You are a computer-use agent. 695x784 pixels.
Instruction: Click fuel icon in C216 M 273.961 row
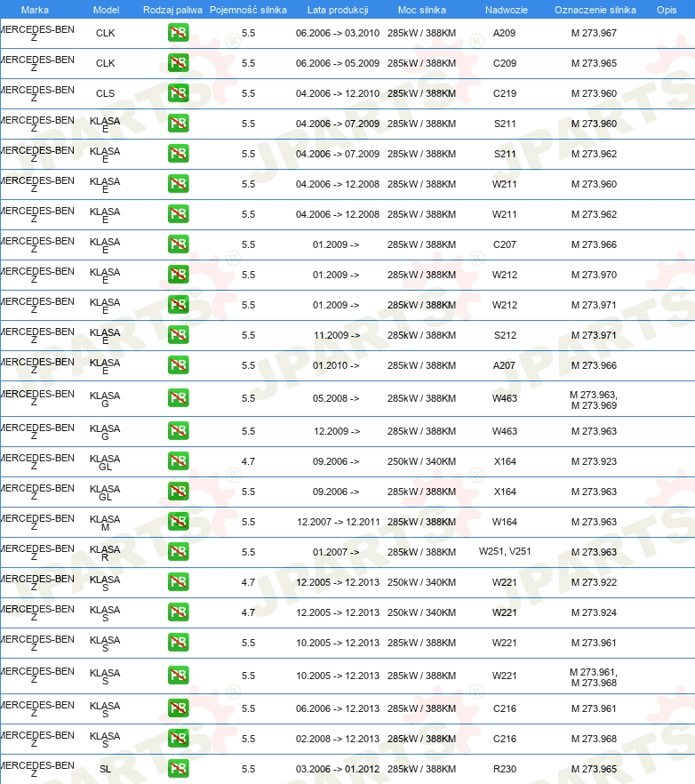[x=178, y=708]
